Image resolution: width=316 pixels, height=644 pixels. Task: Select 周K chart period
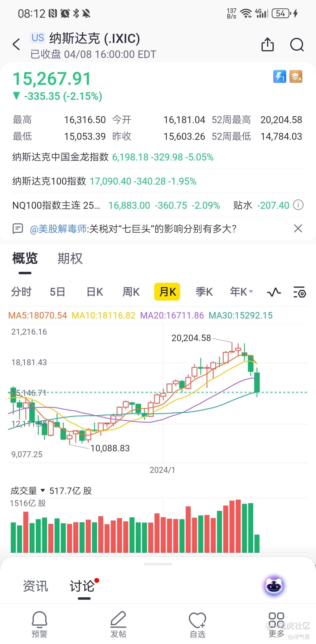tap(131, 292)
